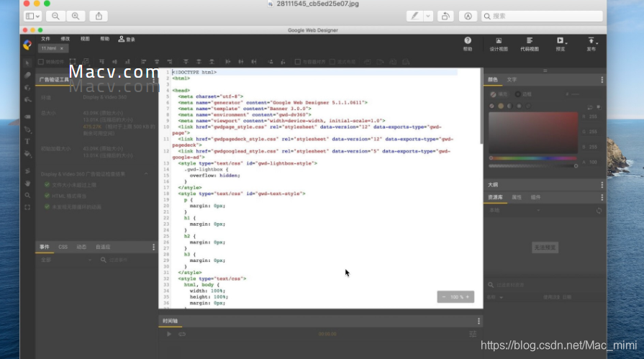Select the Paint bucket fill tool
644x359 pixels.
(x=27, y=154)
